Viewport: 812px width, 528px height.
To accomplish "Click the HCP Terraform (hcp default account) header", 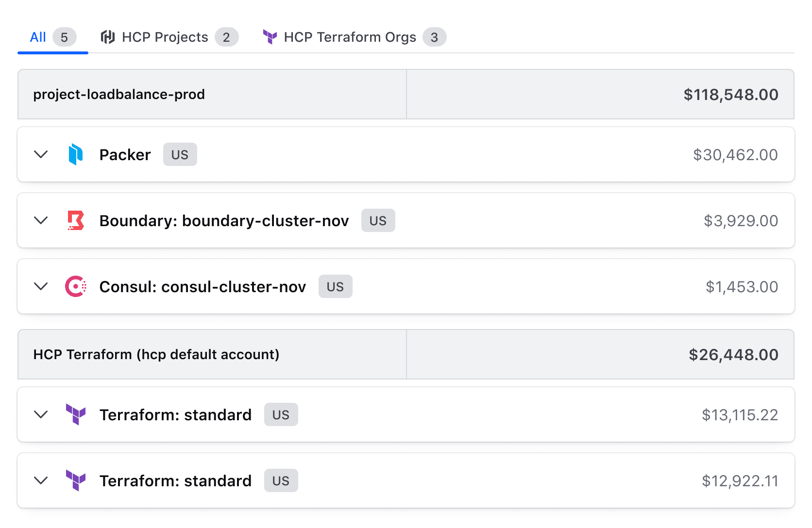I will pyautogui.click(x=156, y=354).
